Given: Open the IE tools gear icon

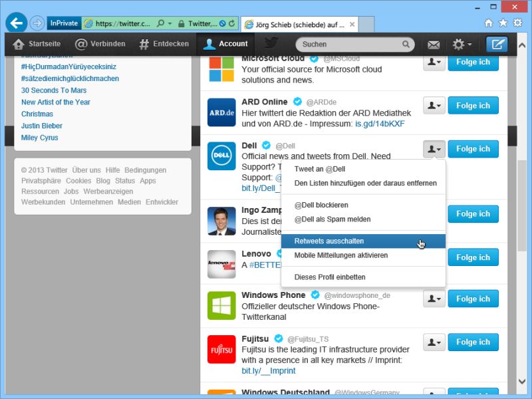Looking at the screenshot, I should coord(518,23).
